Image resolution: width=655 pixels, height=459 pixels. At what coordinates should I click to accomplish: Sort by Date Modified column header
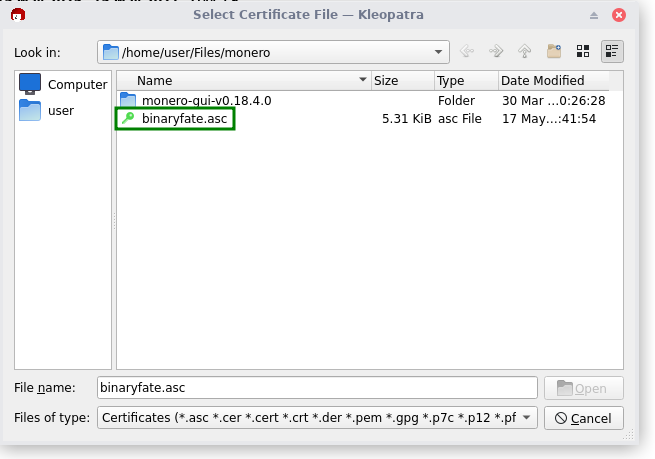[x=553, y=81]
